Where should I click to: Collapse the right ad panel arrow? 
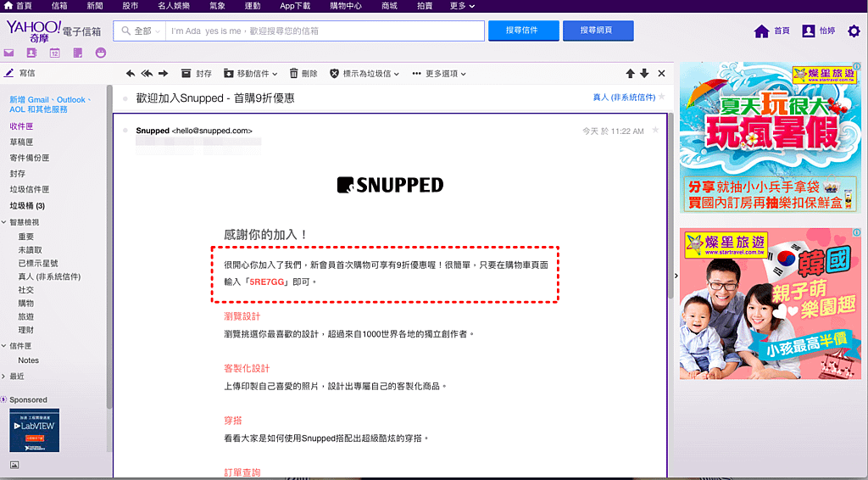coord(676,275)
